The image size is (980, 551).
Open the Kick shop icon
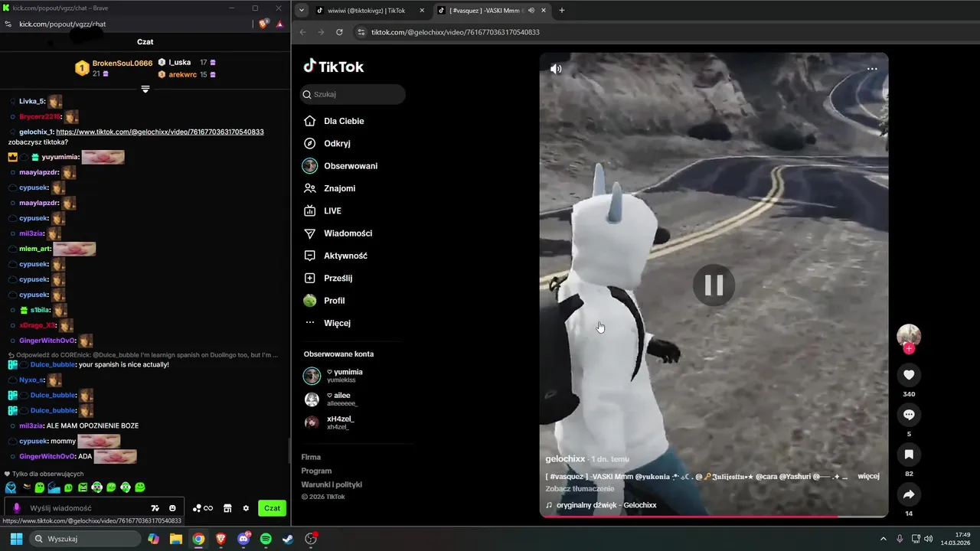pos(227,508)
